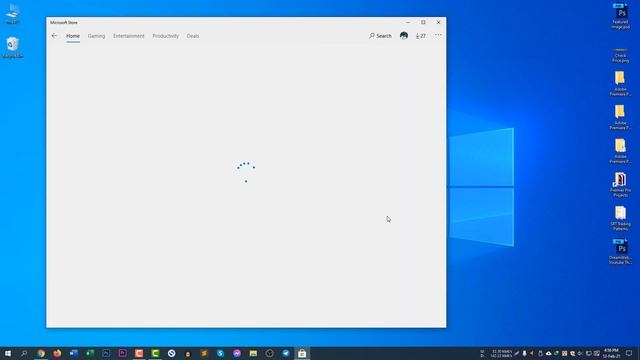
Task: Launch Firefox from the taskbar
Action: coord(57,353)
